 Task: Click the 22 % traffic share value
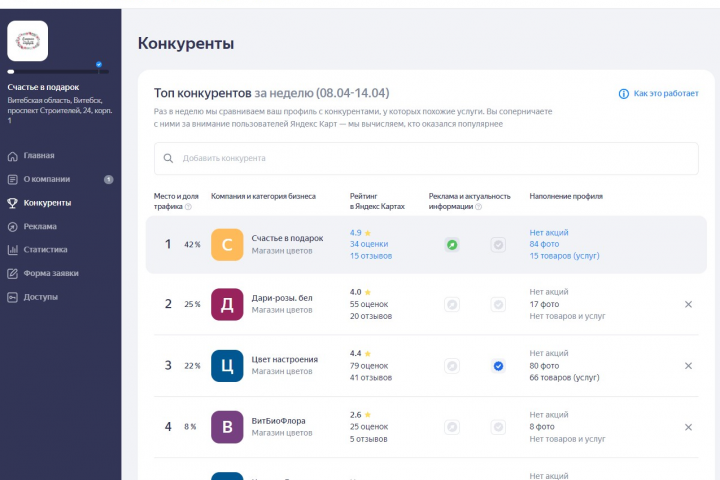click(x=192, y=366)
